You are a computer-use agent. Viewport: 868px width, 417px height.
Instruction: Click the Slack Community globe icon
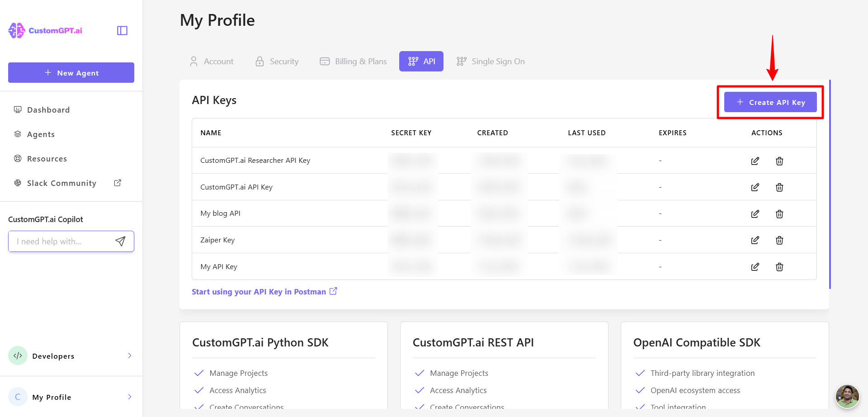(18, 183)
